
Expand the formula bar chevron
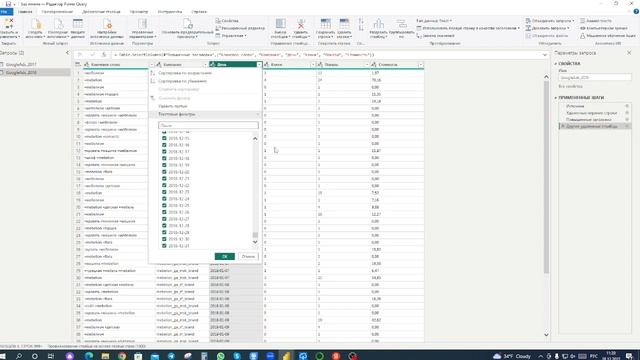coord(544,55)
